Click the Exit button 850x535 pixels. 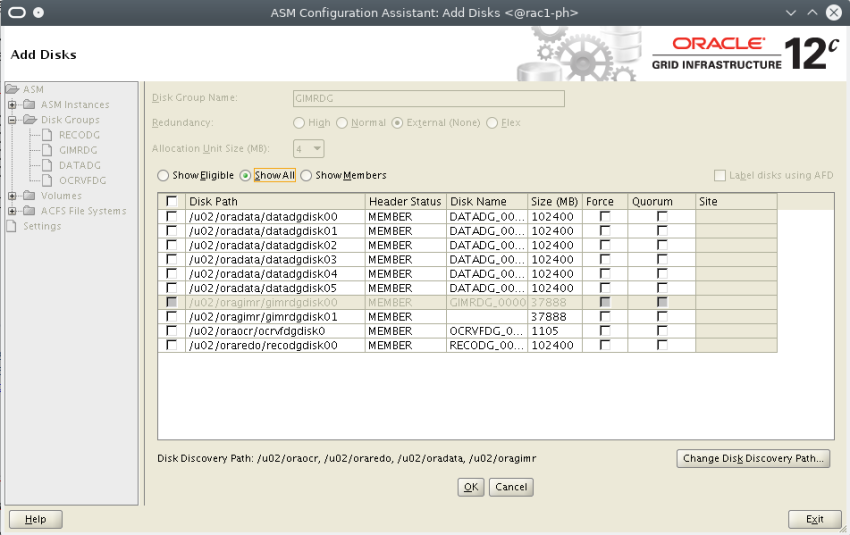coord(815,519)
